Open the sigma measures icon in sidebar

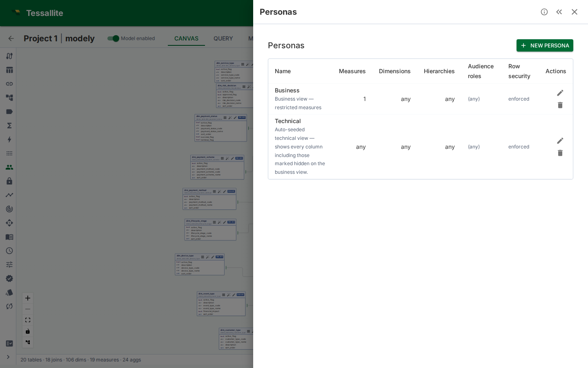pos(9,126)
